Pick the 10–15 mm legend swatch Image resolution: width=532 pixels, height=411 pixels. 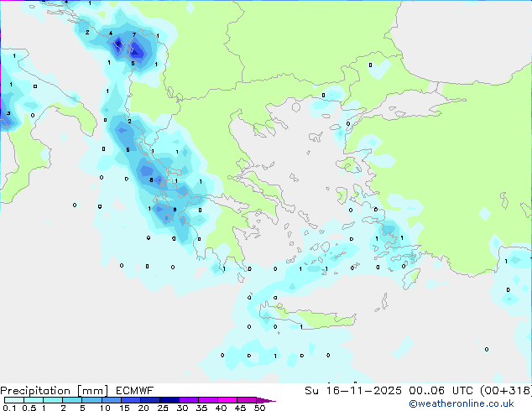pyautogui.click(x=111, y=400)
